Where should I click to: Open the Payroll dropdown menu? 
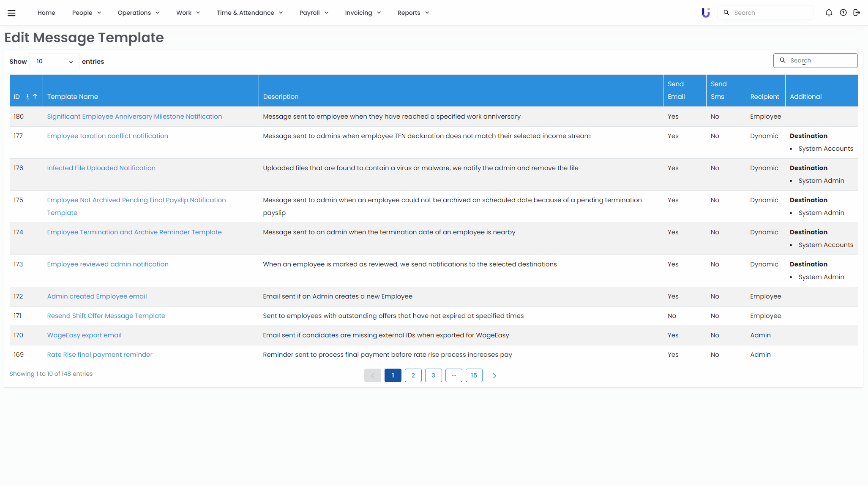click(314, 13)
